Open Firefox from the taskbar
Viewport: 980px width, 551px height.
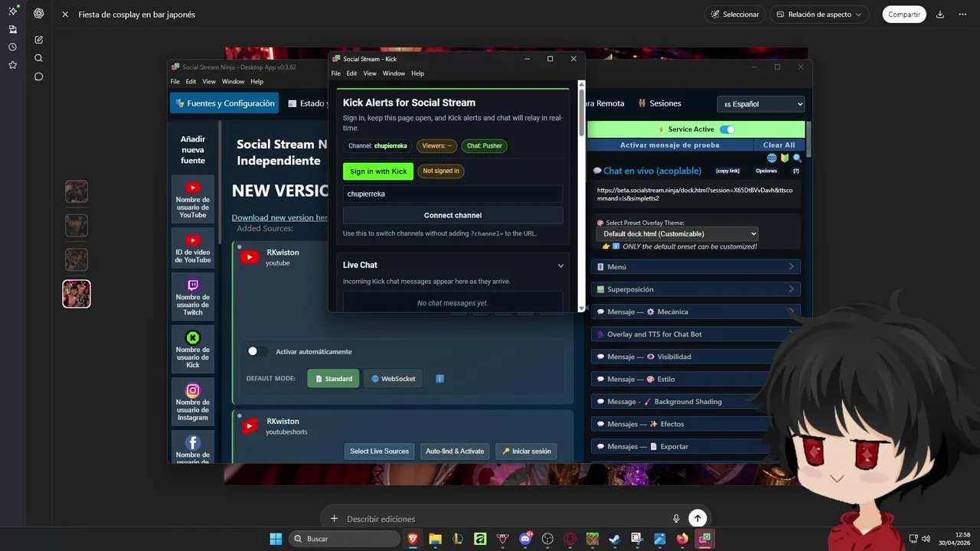click(x=682, y=539)
